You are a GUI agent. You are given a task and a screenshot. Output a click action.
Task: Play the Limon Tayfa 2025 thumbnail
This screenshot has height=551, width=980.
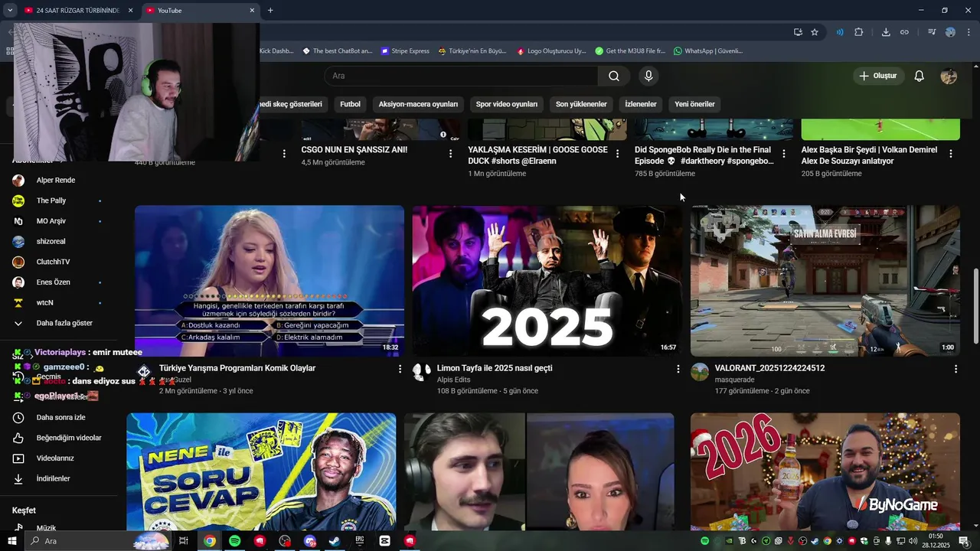(547, 281)
